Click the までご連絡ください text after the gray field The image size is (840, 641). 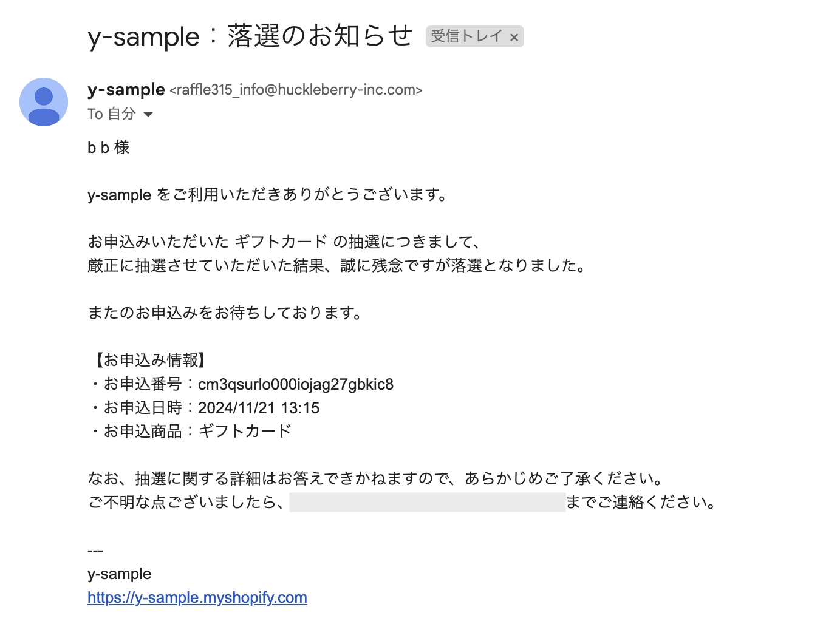[x=642, y=502]
